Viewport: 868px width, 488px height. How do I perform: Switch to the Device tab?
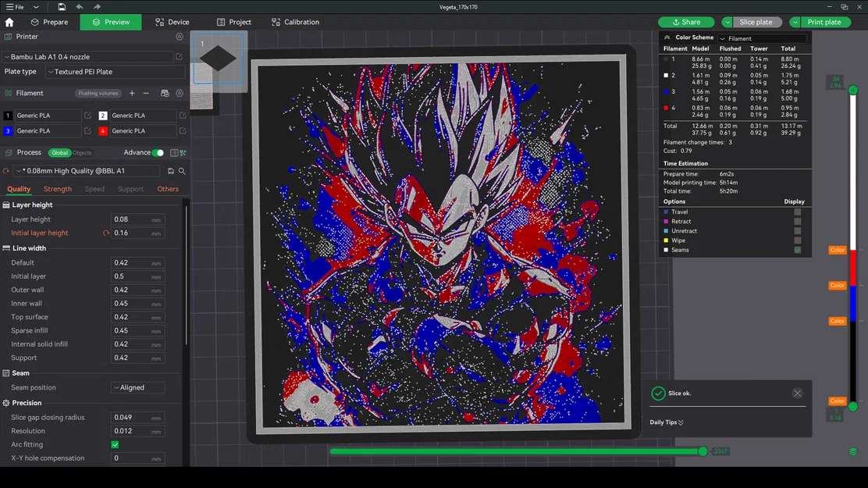[x=171, y=22]
